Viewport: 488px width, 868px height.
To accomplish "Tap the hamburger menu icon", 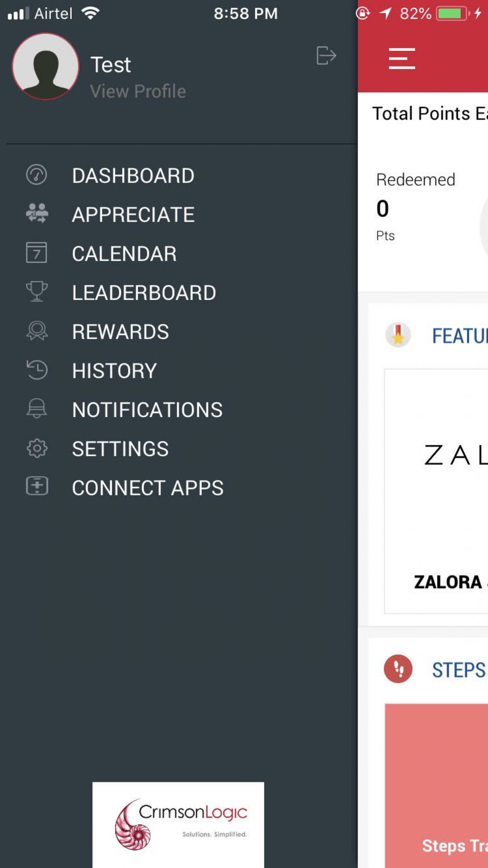I will 402,59.
